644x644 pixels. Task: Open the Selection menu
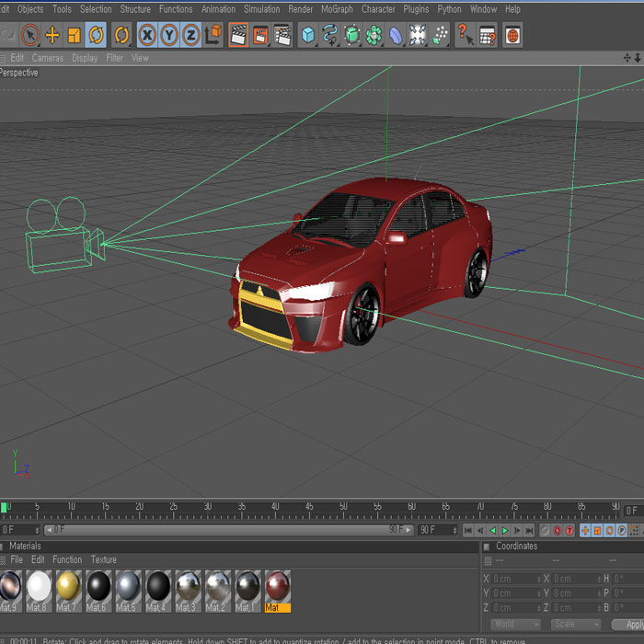coord(96,9)
